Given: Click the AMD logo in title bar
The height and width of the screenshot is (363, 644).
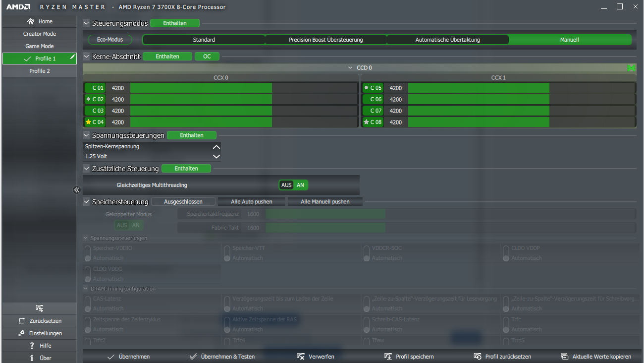Looking at the screenshot, I should 18,7.
